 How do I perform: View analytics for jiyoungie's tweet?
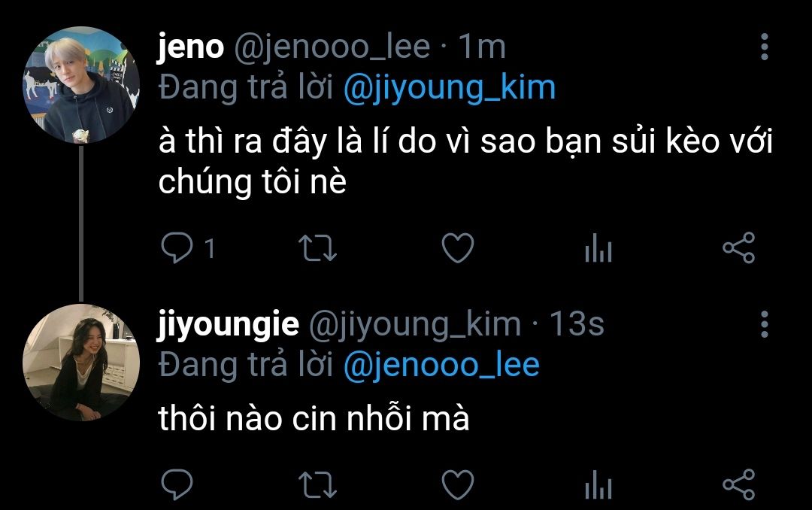(598, 485)
